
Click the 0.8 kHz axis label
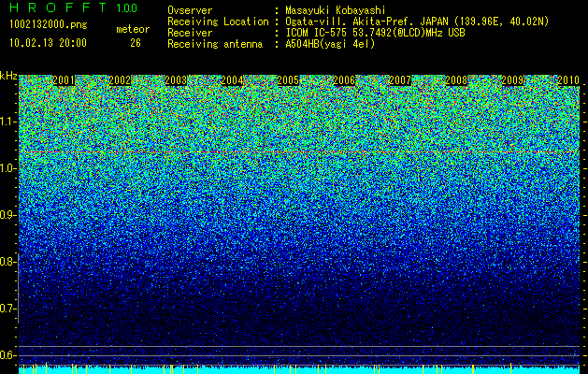8,262
